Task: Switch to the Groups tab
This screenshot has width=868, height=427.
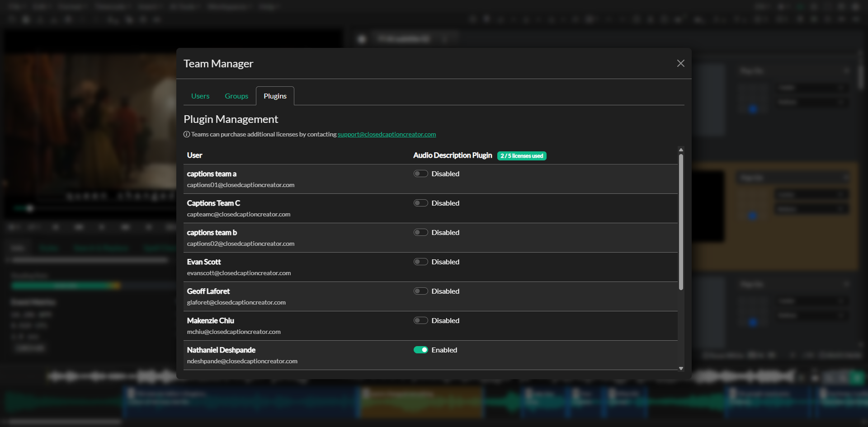Action: click(x=236, y=96)
